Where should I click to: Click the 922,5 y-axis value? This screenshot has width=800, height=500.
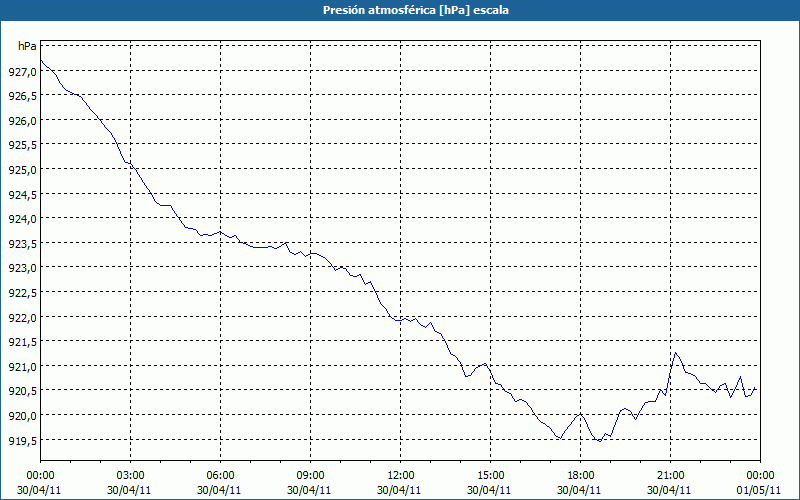(x=23, y=293)
